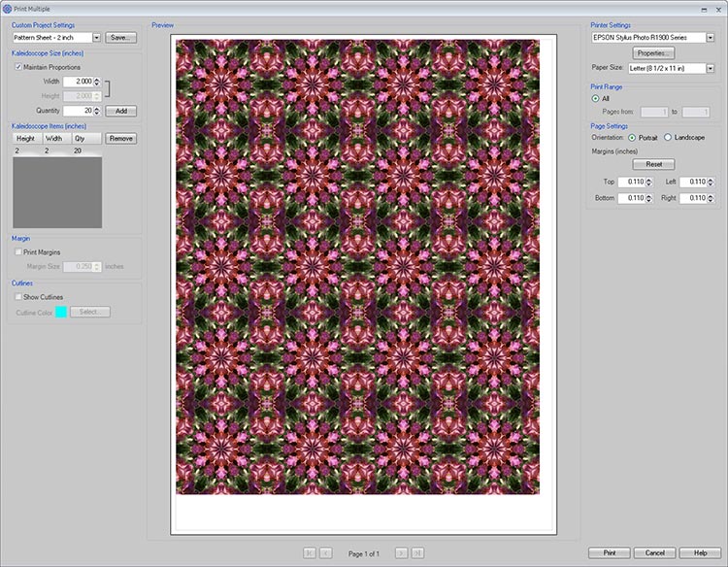Screen dimensions: 728x567
Task: Click the Height column header
Action: click(27, 139)
